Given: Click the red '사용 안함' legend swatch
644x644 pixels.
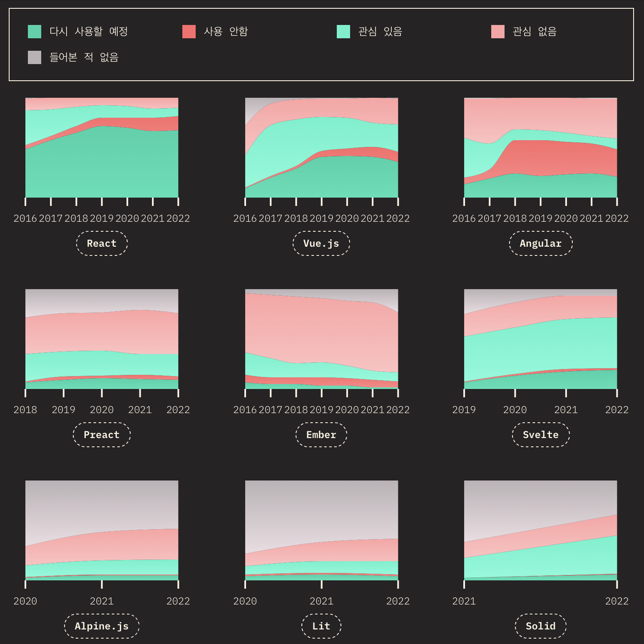Looking at the screenshot, I should [x=189, y=32].
